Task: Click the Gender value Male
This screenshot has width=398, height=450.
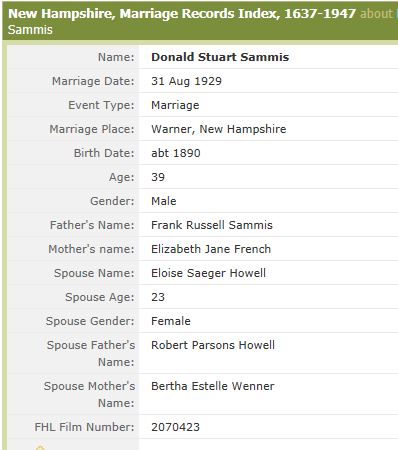Action: click(164, 201)
